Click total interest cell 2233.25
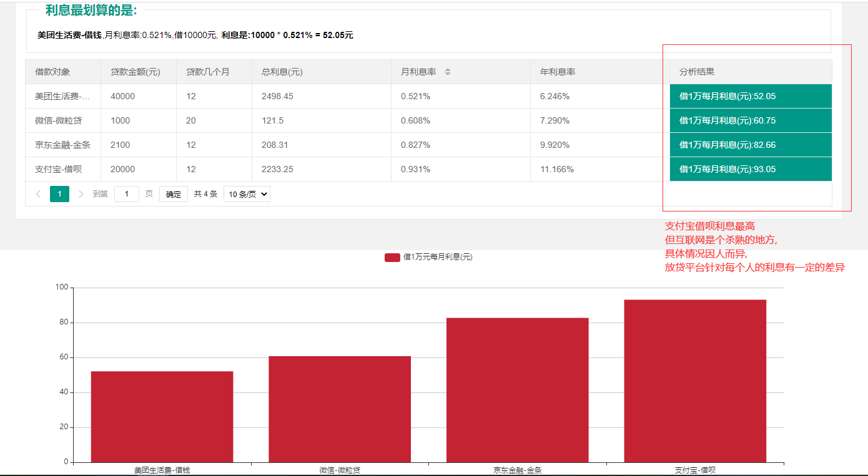This screenshot has height=476, width=868. tap(322, 169)
